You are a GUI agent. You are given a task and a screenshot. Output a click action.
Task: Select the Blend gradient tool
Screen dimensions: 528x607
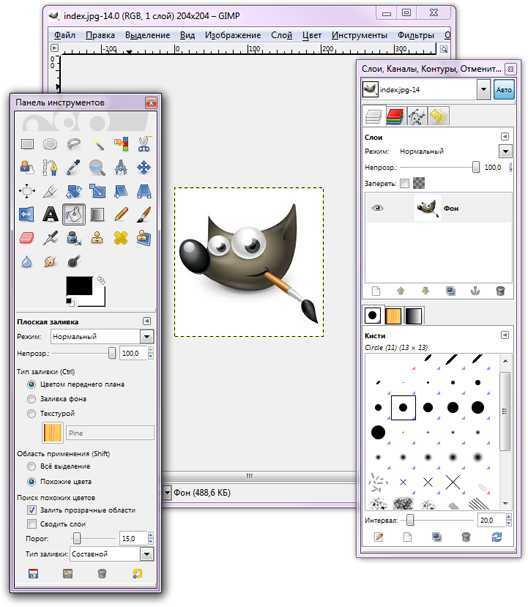point(97,214)
